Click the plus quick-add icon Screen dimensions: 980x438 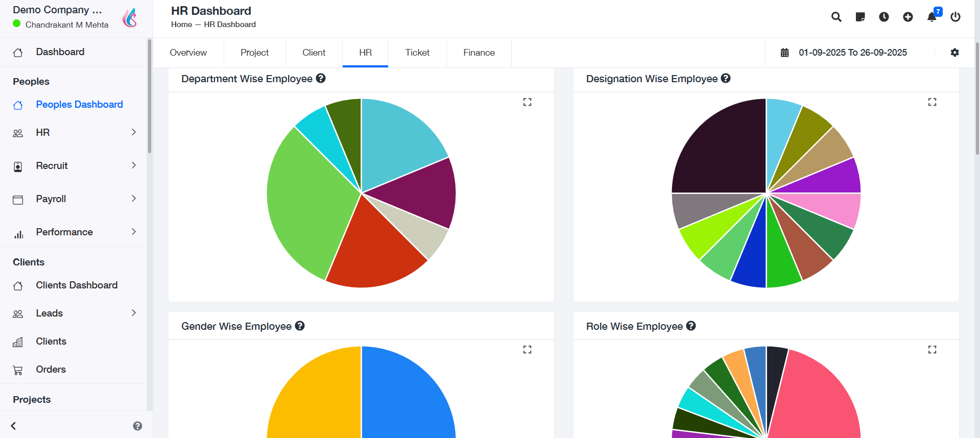(x=907, y=17)
